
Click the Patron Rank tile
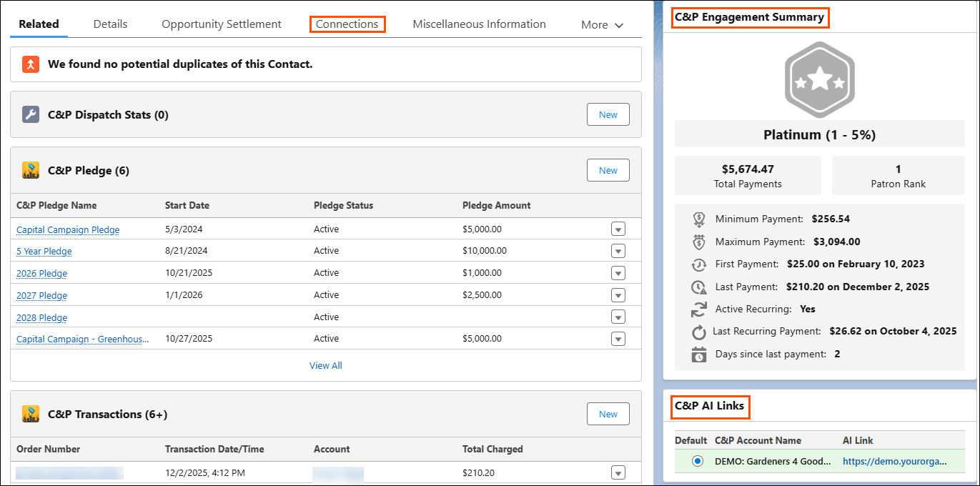(898, 176)
